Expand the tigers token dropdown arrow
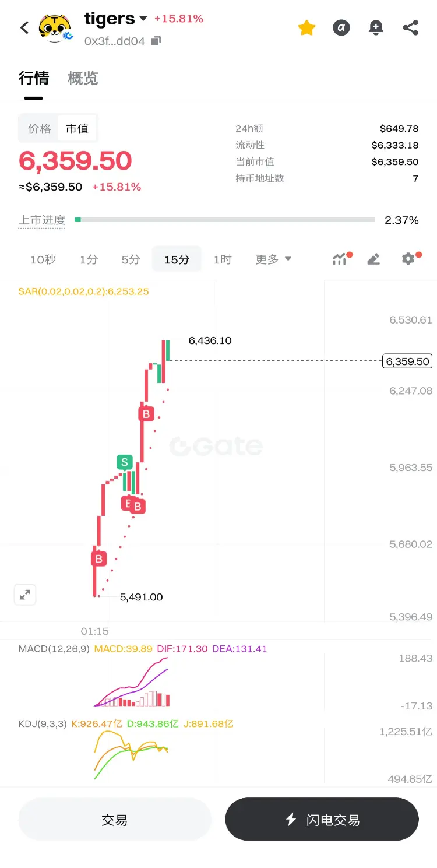 point(143,19)
